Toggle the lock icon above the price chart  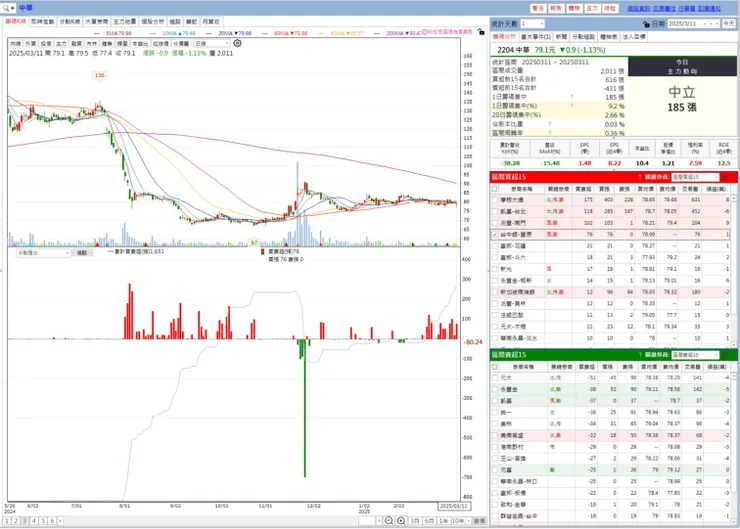pyautogui.click(x=481, y=32)
